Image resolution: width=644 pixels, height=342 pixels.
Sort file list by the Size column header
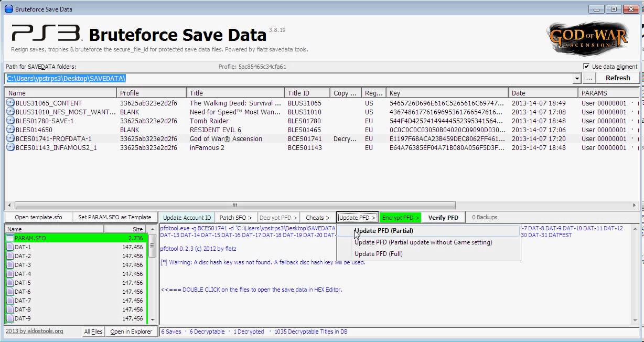click(125, 229)
